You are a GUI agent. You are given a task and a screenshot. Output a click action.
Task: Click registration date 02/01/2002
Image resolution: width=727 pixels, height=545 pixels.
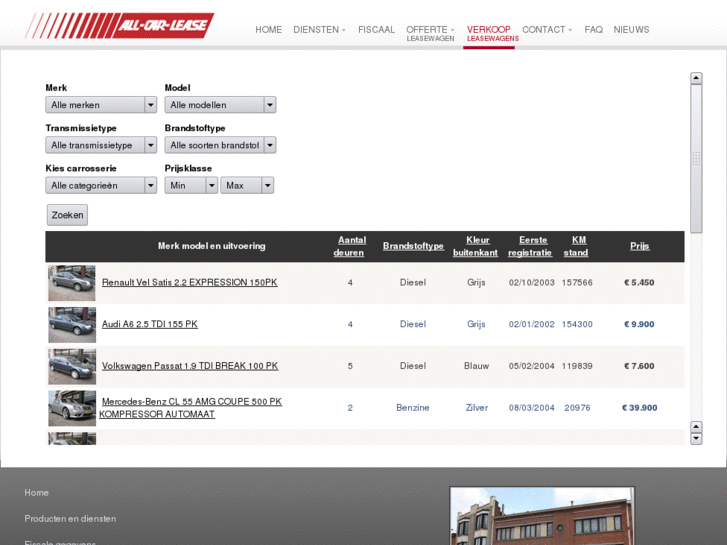531,324
